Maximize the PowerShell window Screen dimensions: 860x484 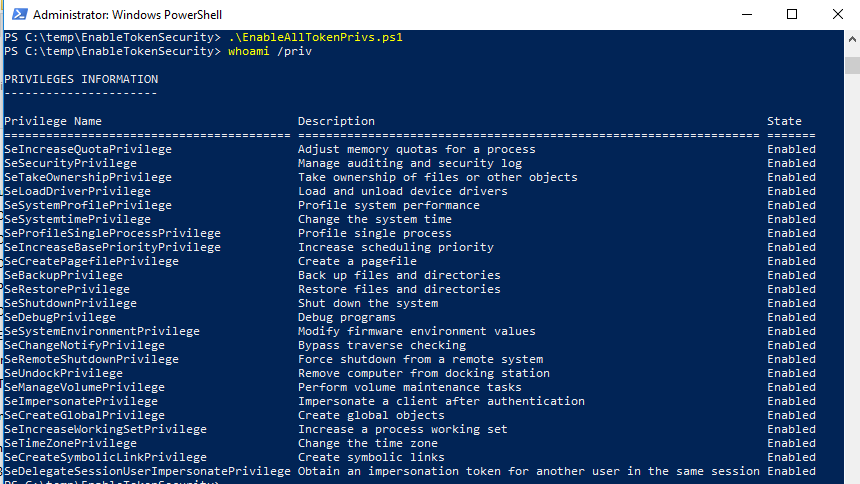coord(792,14)
